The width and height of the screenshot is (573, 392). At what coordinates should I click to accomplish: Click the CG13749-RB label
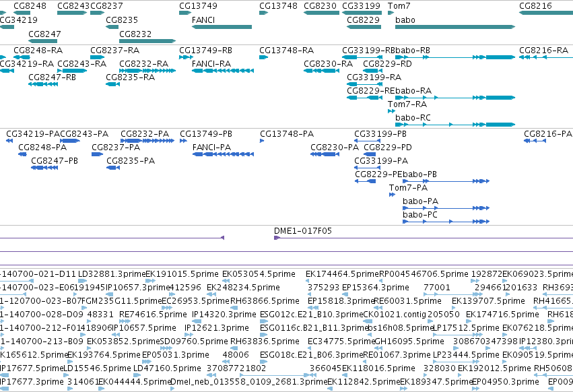pyautogui.click(x=206, y=50)
